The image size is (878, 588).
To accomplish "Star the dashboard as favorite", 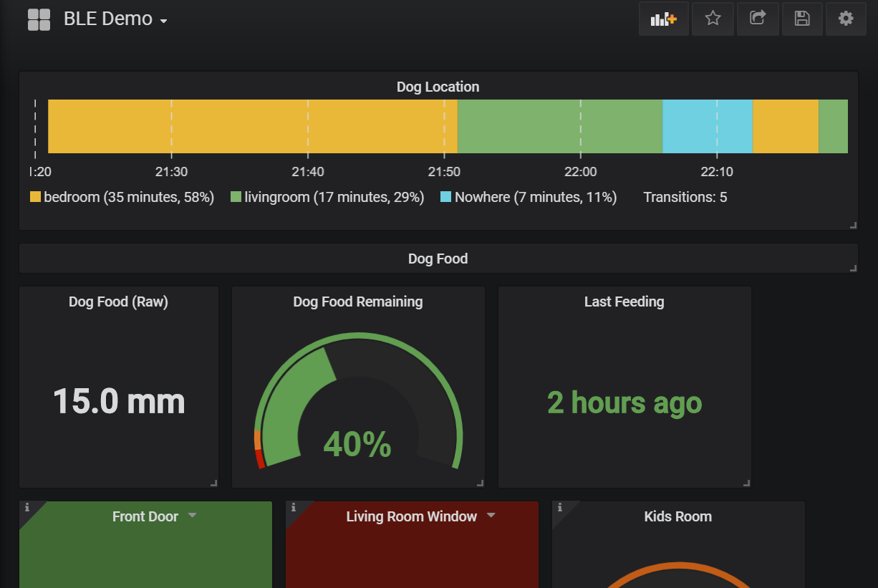I will click(x=713, y=19).
